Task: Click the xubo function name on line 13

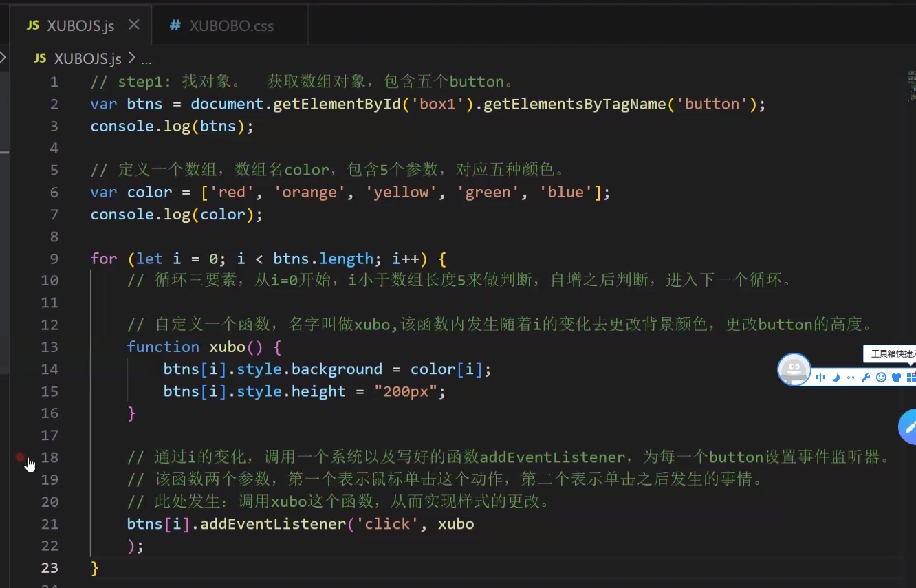Action: click(x=227, y=347)
